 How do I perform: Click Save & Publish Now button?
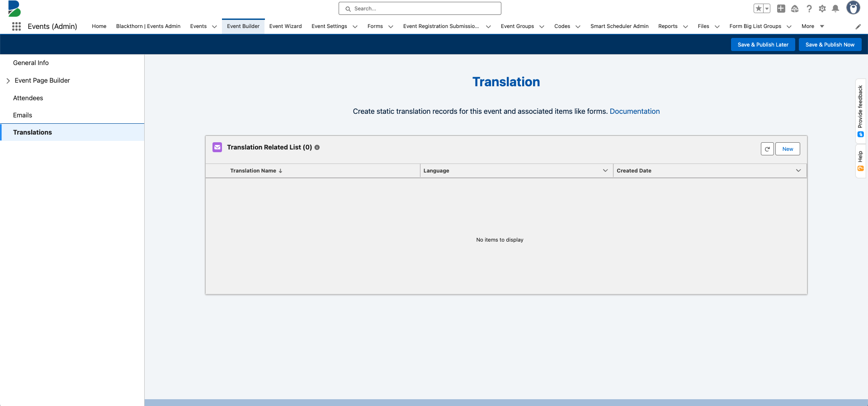coord(830,45)
